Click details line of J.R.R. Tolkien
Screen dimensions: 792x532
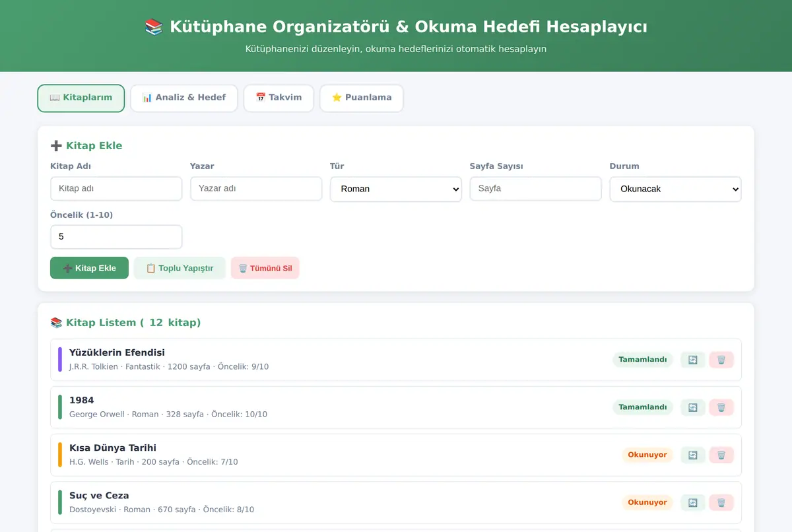pos(169,367)
